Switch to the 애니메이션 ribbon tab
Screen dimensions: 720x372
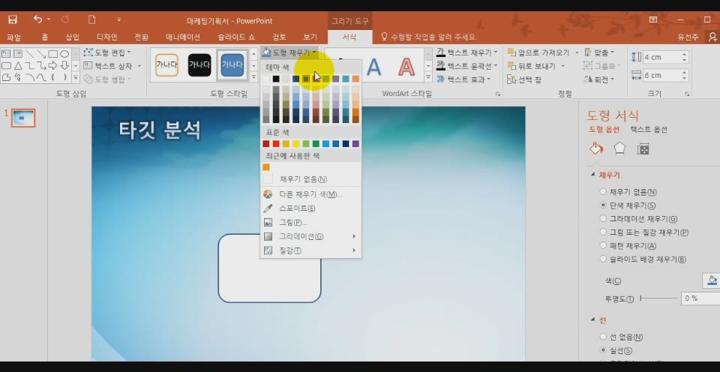[183, 37]
